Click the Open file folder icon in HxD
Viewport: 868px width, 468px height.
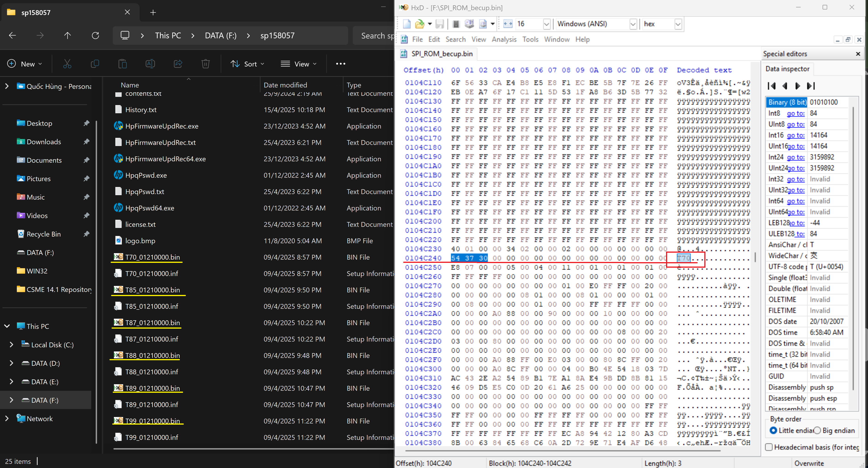420,24
